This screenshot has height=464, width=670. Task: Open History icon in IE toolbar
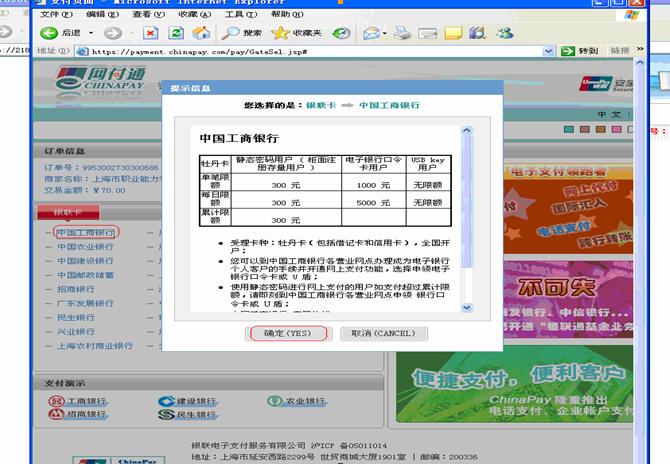coord(341,33)
